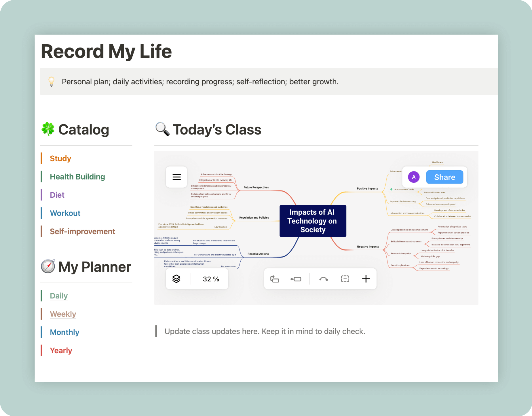
Task: Click the add subtopic icon in the toolbar
Action: [275, 279]
